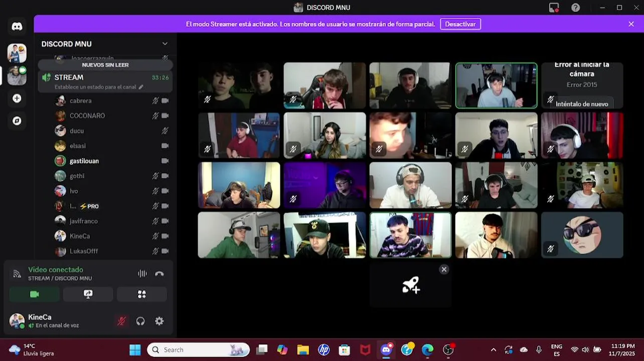Click camera icon beside COCONARO
644x361 pixels.
165,116
